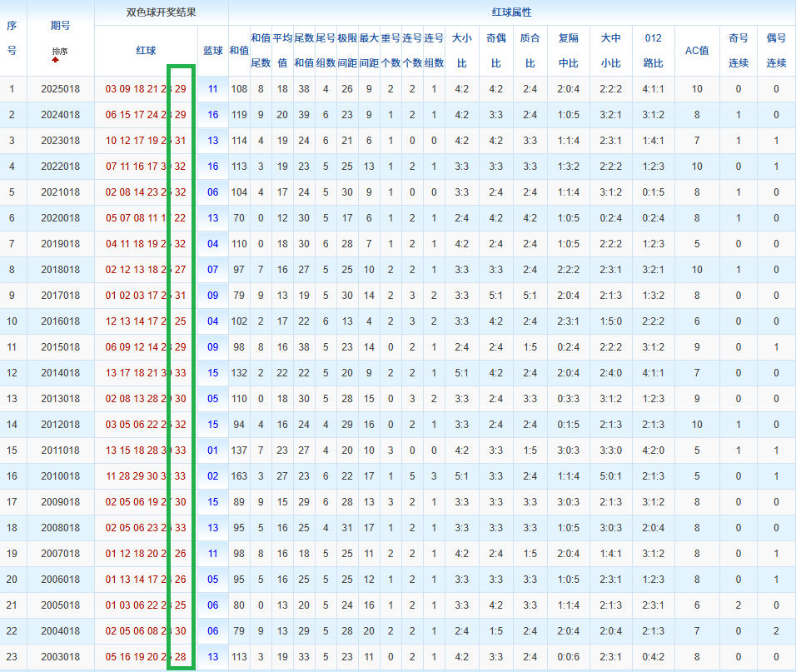Click the 期号 column header
The width and height of the screenshot is (796, 672).
coord(60,26)
